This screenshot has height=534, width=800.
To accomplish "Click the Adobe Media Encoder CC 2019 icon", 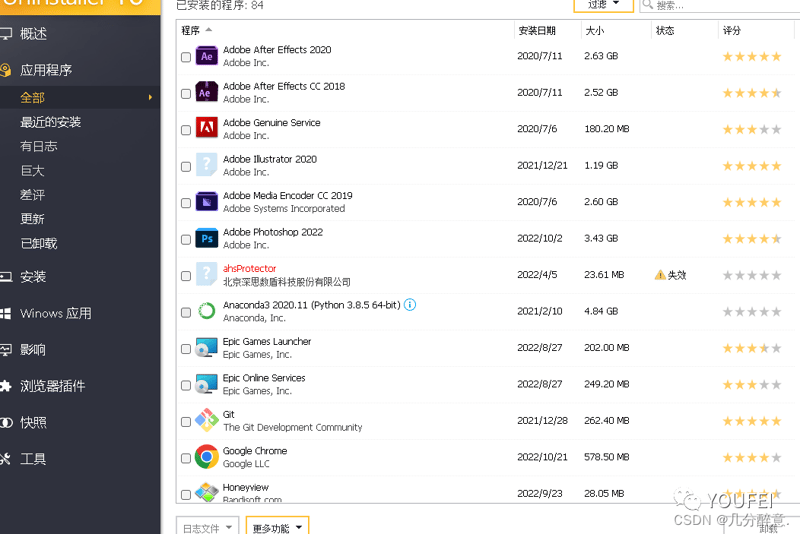I will pyautogui.click(x=207, y=202).
